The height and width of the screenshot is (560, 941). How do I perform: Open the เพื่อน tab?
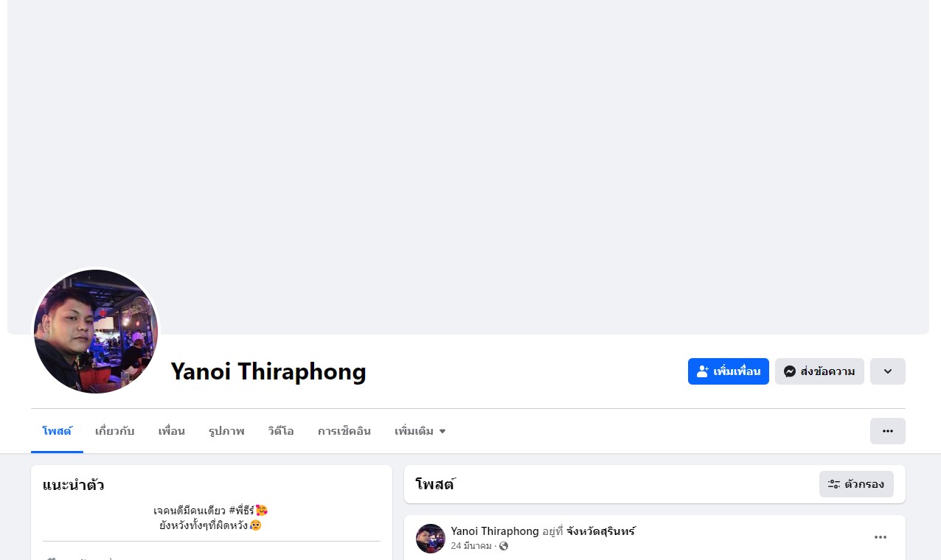coord(171,431)
